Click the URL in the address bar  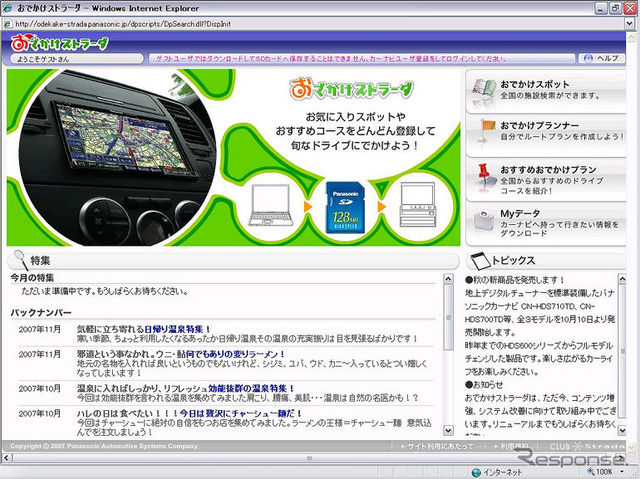123,24
